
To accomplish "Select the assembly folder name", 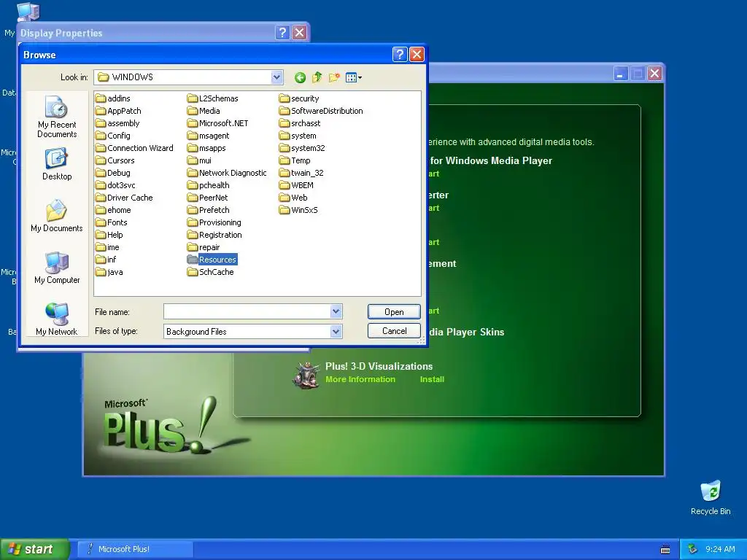I will (x=123, y=123).
